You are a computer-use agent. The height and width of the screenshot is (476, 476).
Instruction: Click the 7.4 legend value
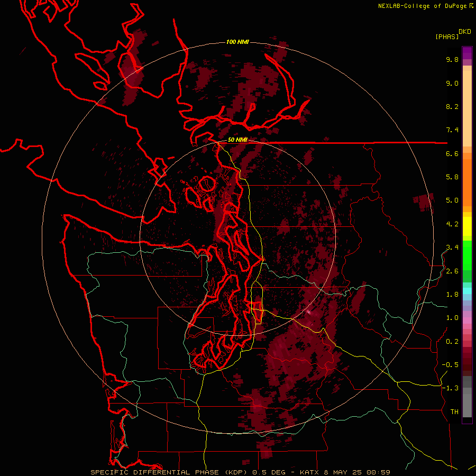point(452,130)
